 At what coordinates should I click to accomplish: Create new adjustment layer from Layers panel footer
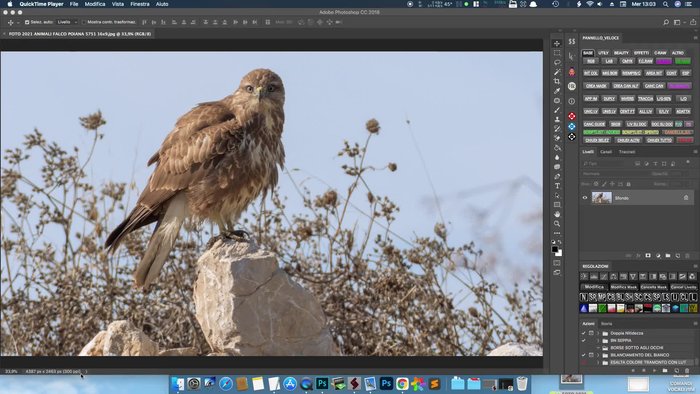click(658, 256)
